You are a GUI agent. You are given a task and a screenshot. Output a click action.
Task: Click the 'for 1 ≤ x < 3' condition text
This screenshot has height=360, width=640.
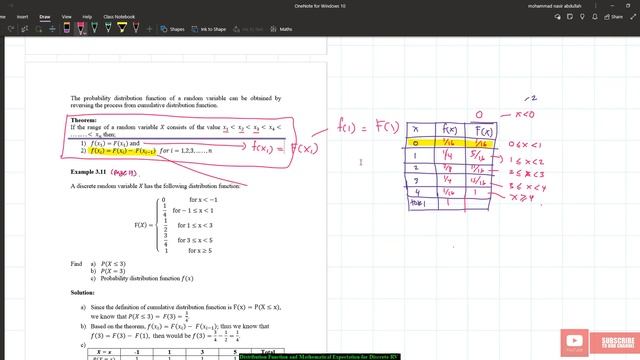(x=195, y=225)
